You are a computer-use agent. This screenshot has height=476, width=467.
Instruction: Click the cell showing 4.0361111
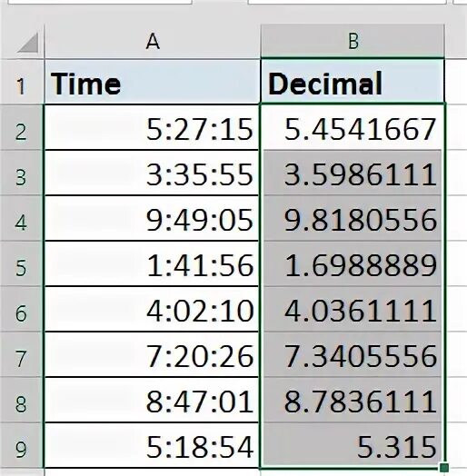(x=353, y=309)
